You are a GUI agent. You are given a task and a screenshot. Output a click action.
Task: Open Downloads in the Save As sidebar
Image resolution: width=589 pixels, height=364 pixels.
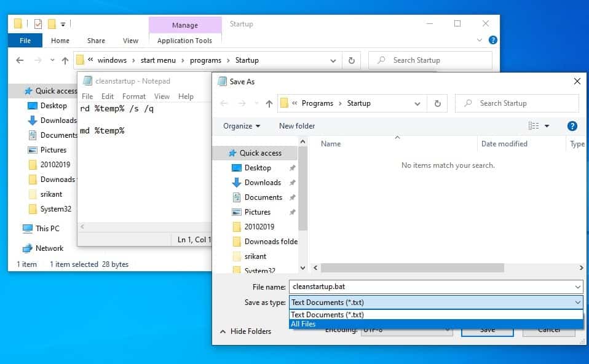coord(263,183)
